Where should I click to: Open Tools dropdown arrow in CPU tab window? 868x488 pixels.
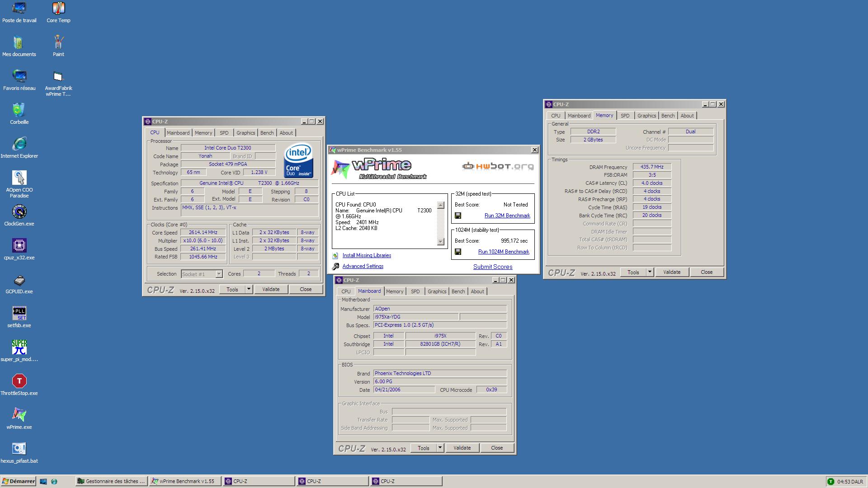coord(249,289)
